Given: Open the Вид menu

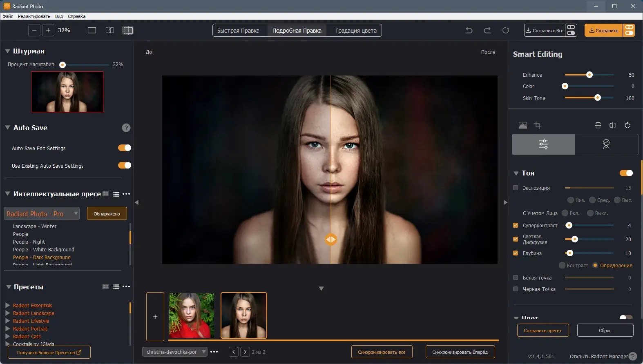Looking at the screenshot, I should (59, 16).
